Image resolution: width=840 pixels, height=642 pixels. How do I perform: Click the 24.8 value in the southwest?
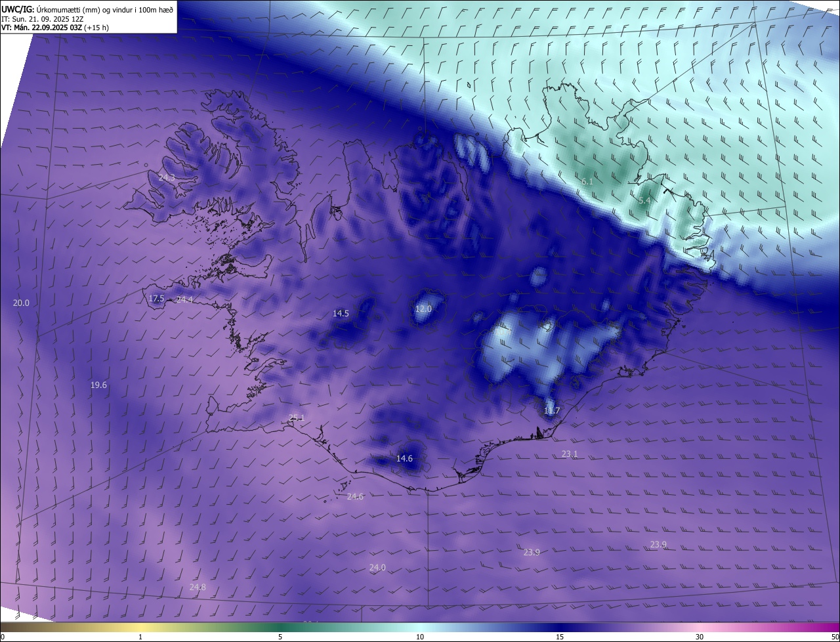(x=198, y=587)
